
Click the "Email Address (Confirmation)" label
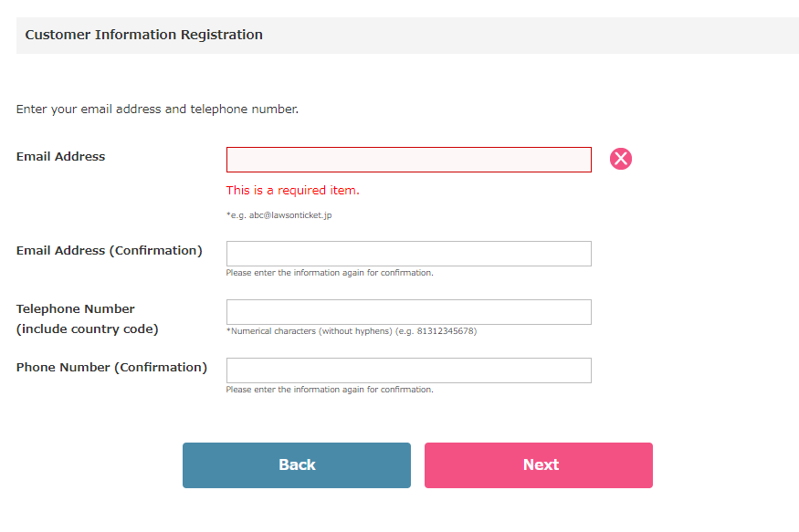[x=109, y=250]
